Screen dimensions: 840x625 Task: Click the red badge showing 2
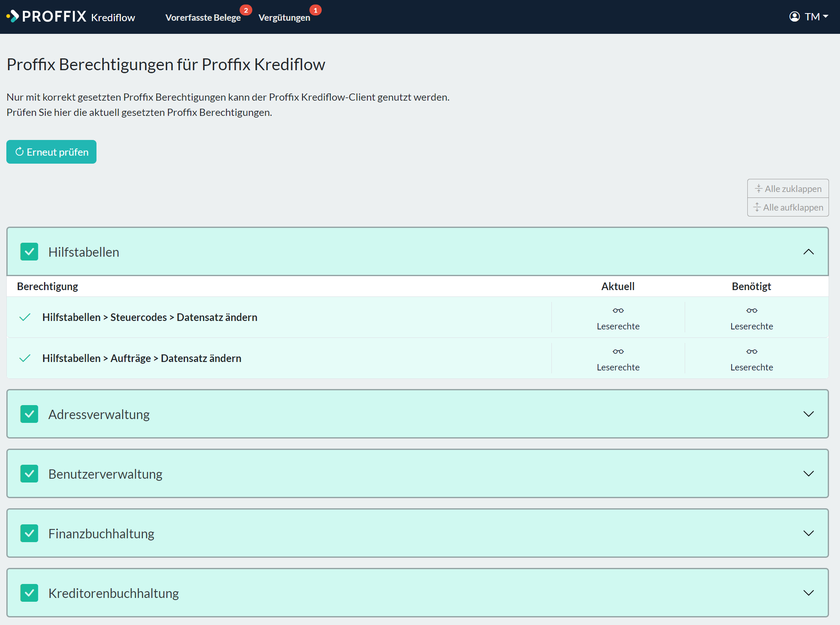point(246,10)
